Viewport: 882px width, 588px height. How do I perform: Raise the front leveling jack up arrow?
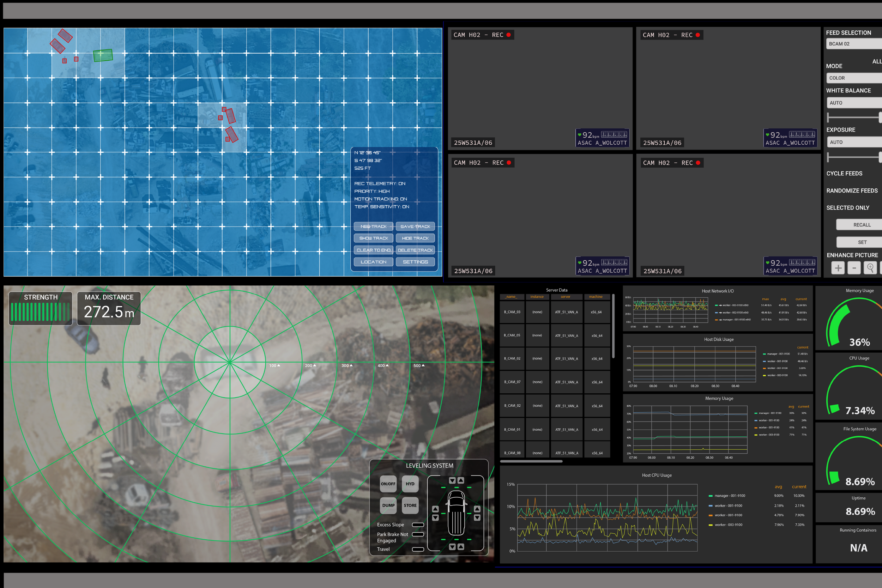pos(461,480)
